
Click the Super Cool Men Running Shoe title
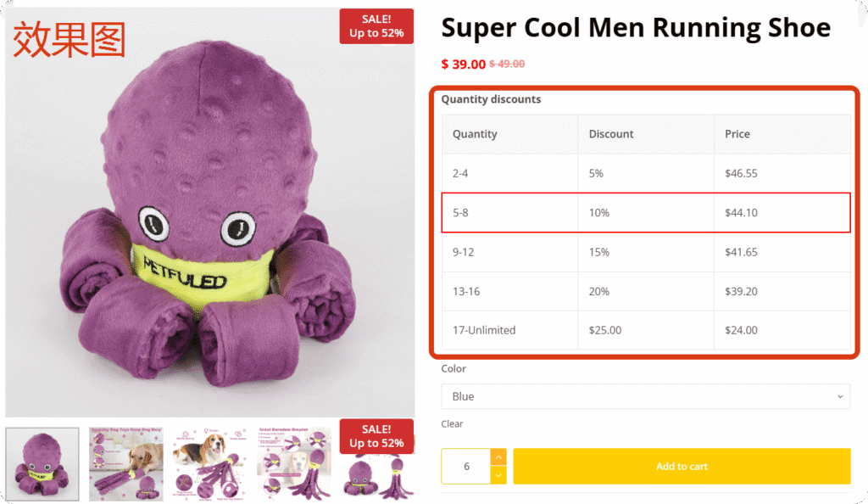pos(636,28)
